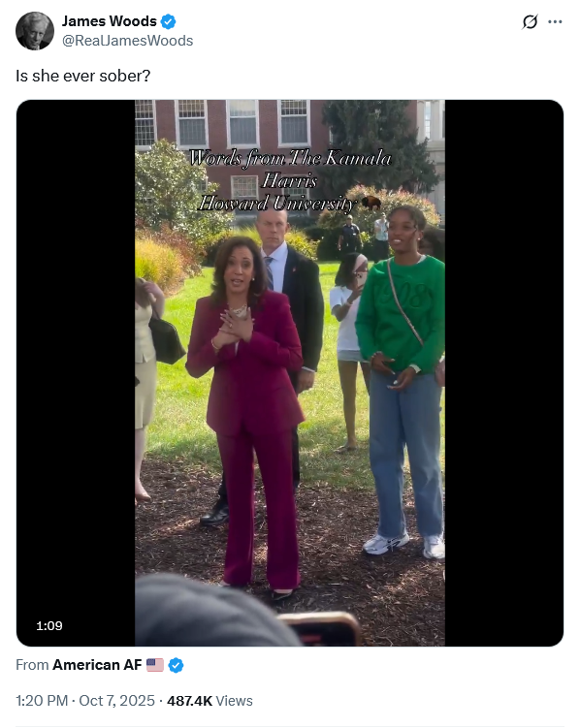Click the left black bar of video
Image resolution: width=580 pixels, height=728 pixels.
coord(76,373)
